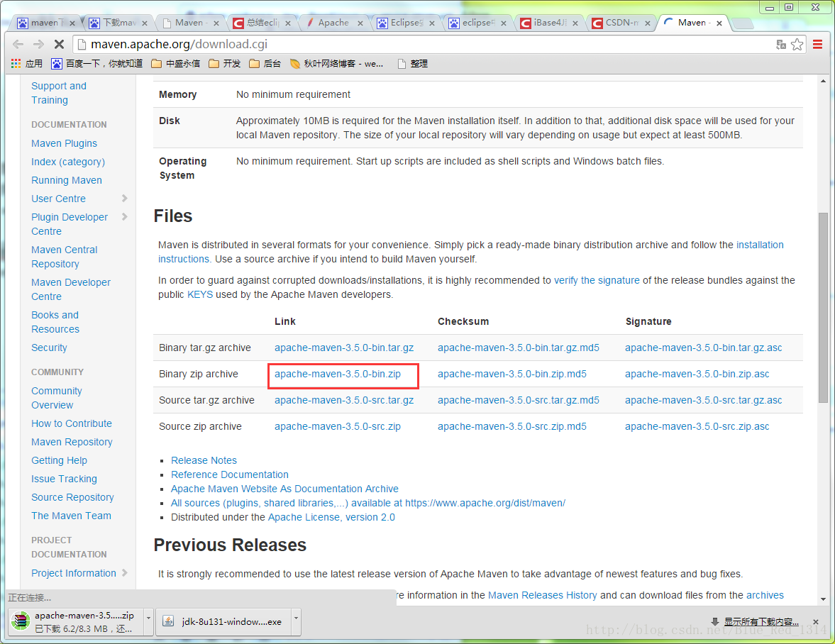This screenshot has width=835, height=644.
Task: Close the Apache tab
Action: pos(360,23)
